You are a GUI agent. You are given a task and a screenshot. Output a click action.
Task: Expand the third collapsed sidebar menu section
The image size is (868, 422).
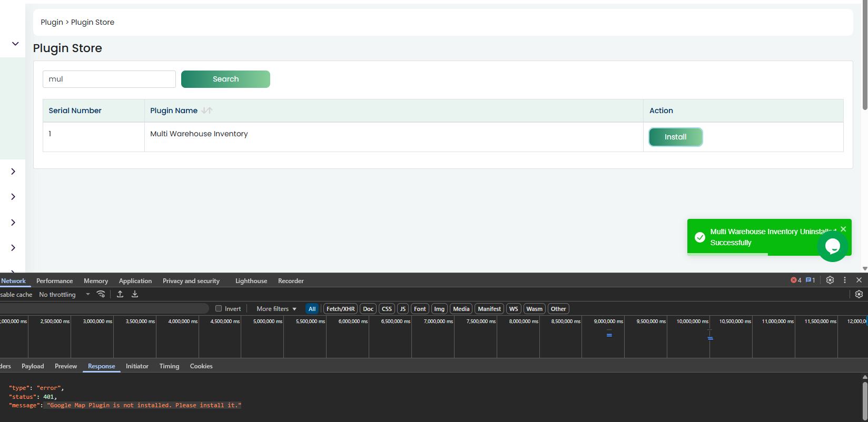click(13, 223)
